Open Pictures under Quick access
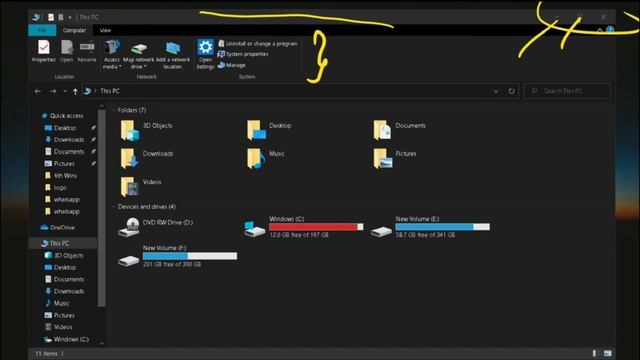The image size is (640, 360). point(60,164)
